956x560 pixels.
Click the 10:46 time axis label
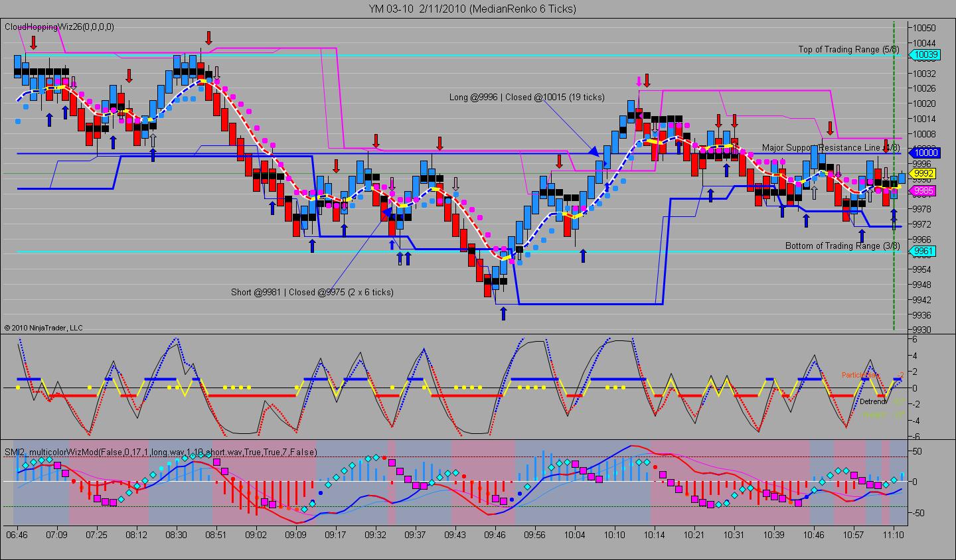coord(813,534)
